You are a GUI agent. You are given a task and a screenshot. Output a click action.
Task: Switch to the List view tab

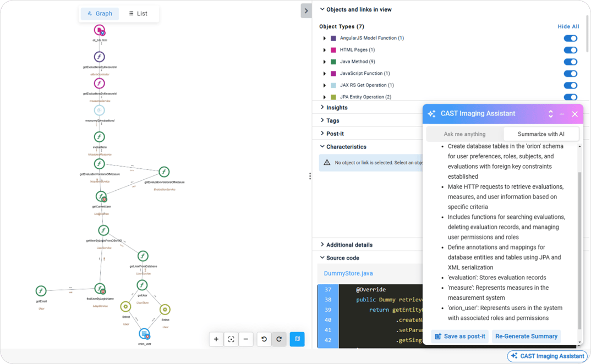(138, 14)
